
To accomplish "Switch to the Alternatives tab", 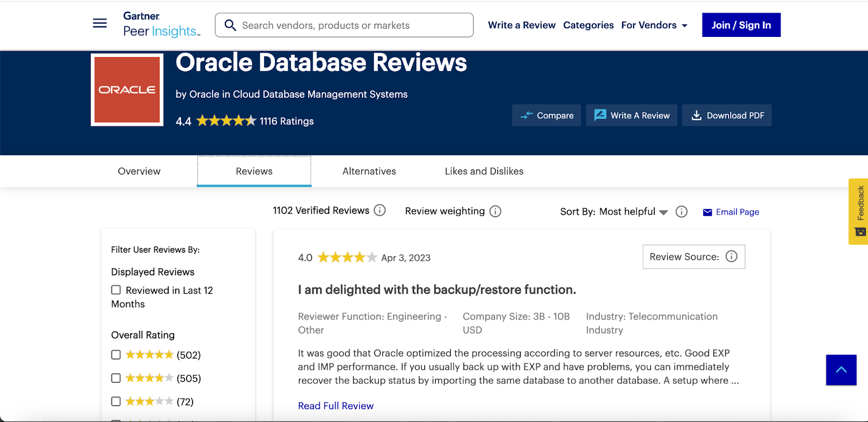I will coord(369,171).
